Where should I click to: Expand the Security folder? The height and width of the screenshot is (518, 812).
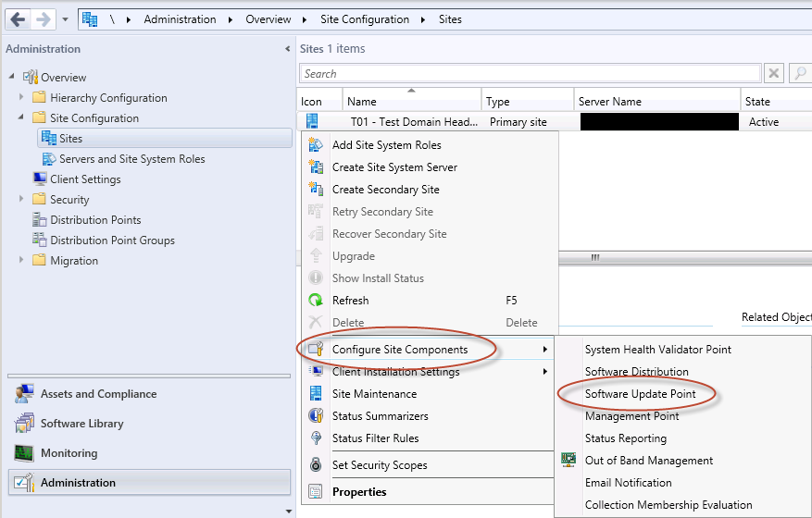[x=21, y=199]
